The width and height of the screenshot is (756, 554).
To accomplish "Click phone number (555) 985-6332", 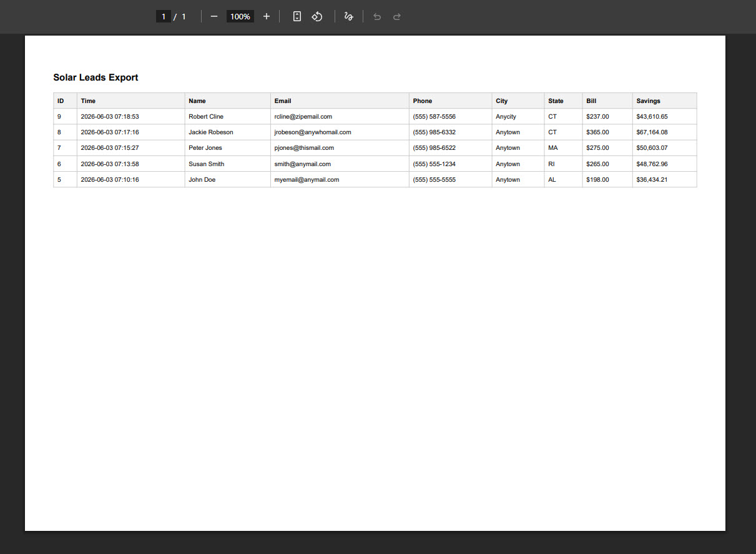I will pos(434,132).
